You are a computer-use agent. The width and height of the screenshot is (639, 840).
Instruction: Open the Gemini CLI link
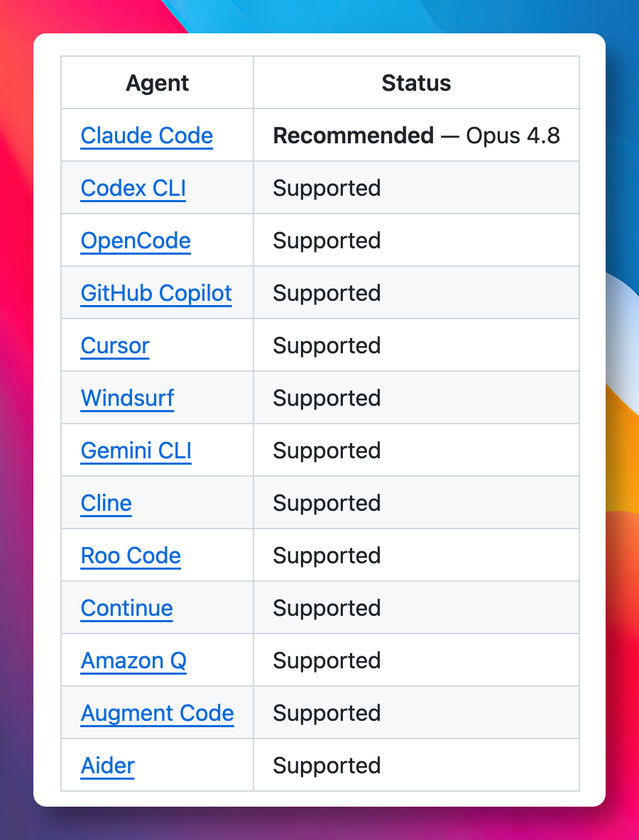coord(136,451)
